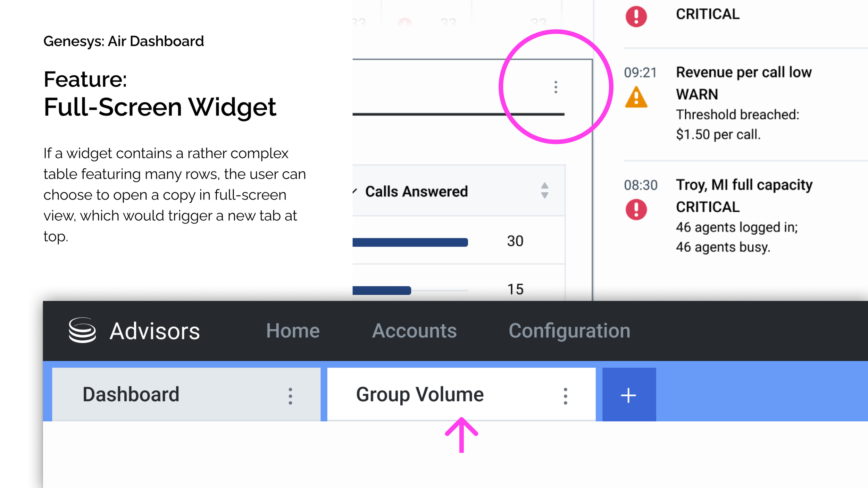Image resolution: width=868 pixels, height=488 pixels.
Task: Switch to the Group Volume tab
Action: 420,394
